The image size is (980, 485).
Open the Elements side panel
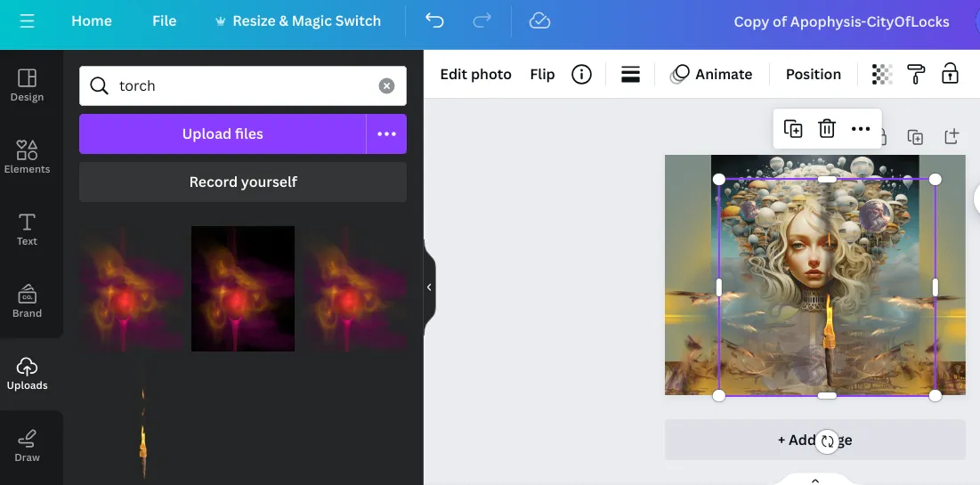point(27,158)
